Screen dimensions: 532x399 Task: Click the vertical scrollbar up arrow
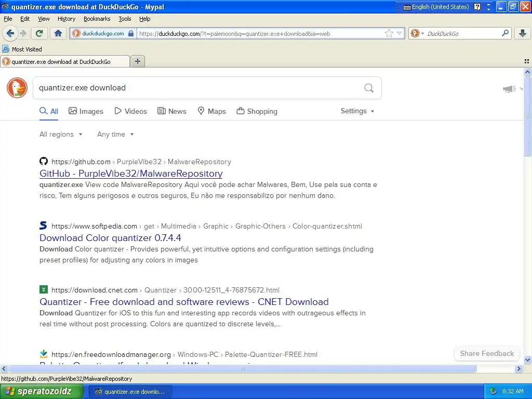(x=527, y=72)
